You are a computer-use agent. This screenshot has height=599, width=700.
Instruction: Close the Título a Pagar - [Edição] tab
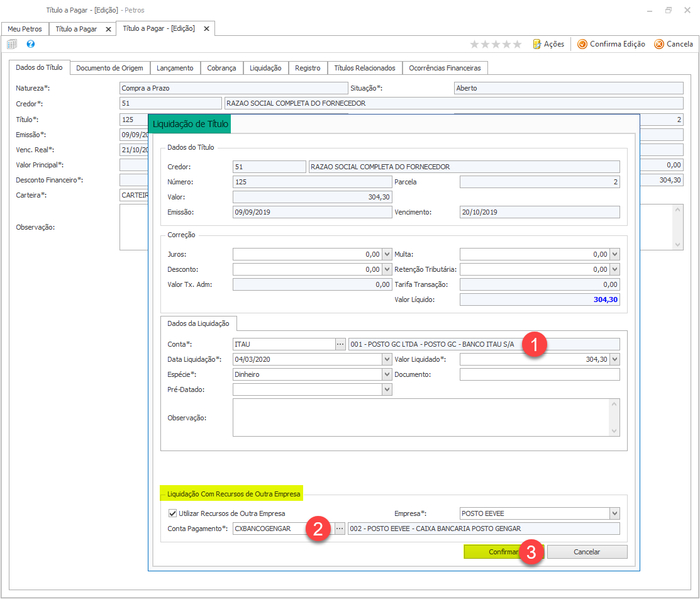(x=207, y=28)
